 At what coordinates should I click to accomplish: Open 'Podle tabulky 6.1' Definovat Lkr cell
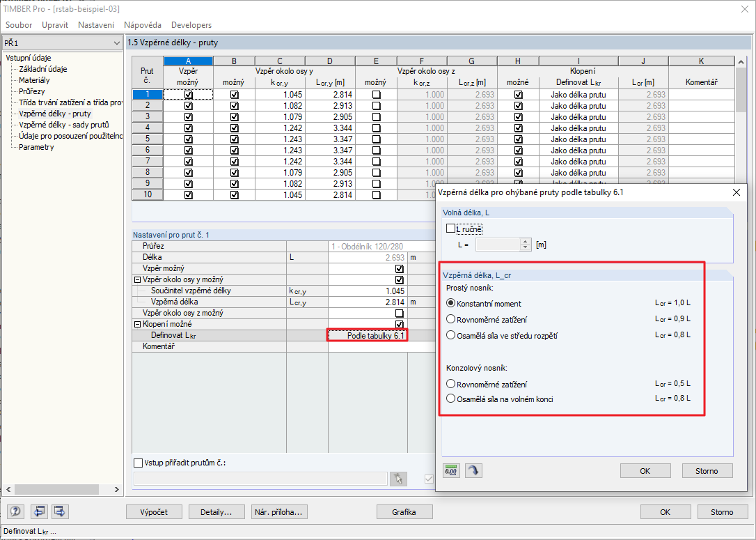click(x=368, y=335)
